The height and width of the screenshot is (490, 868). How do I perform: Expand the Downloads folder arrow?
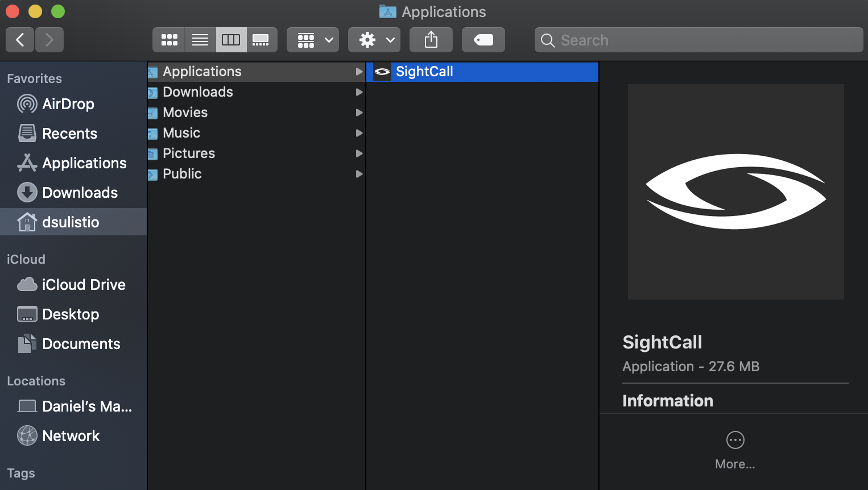click(x=359, y=92)
